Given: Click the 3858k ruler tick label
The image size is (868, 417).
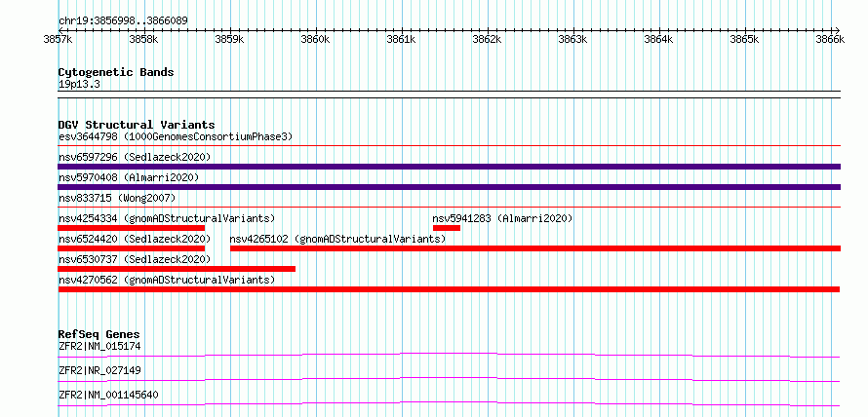Looking at the screenshot, I should [143, 40].
